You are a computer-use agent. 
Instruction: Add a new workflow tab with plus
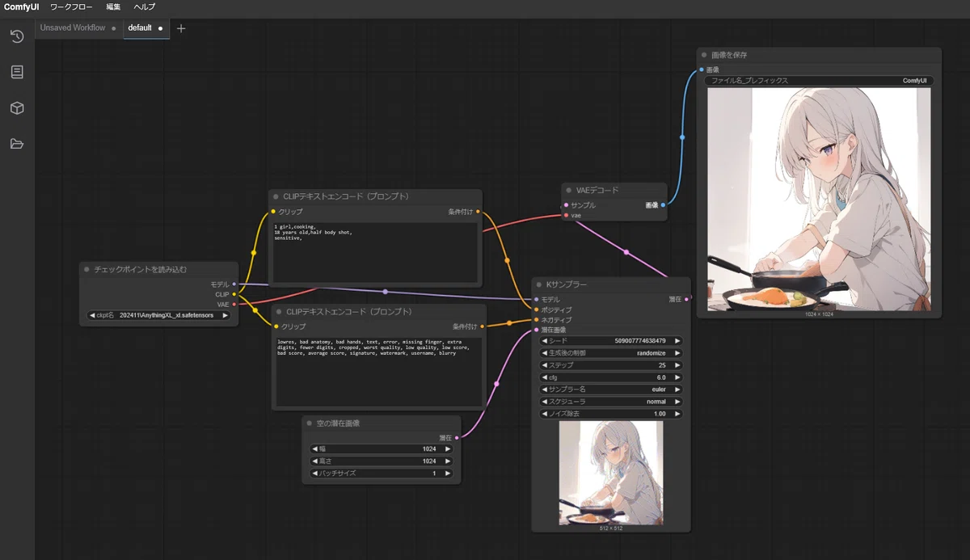click(181, 27)
